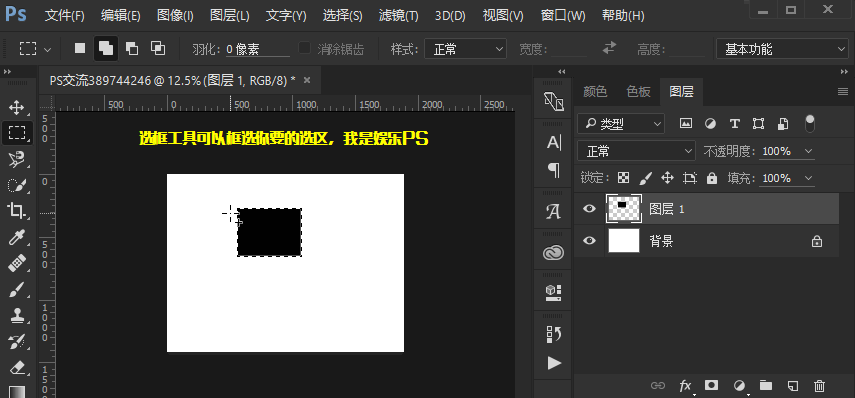Open the Glyphs panel icon
Viewport: 855px width, 398px height.
[554, 211]
